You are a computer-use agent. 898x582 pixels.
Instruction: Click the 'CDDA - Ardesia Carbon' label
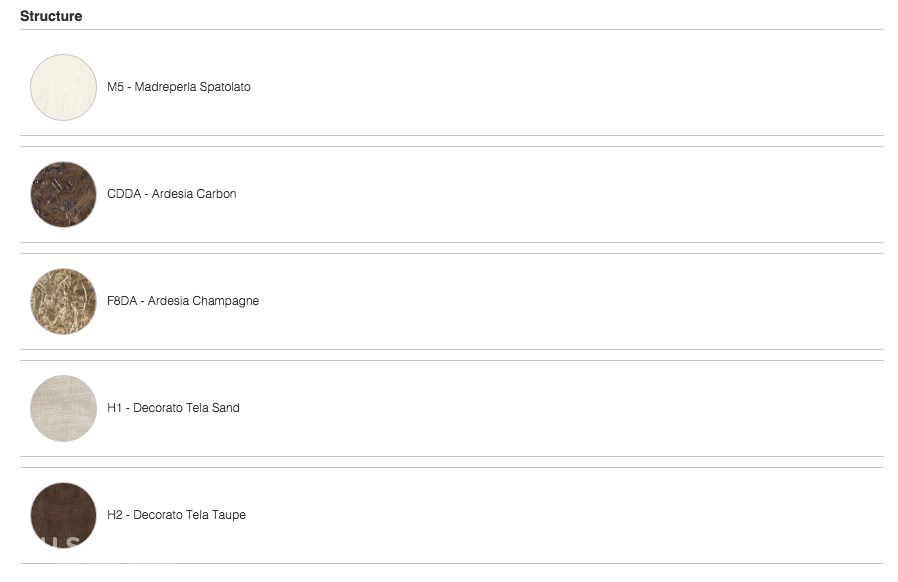coord(171,194)
